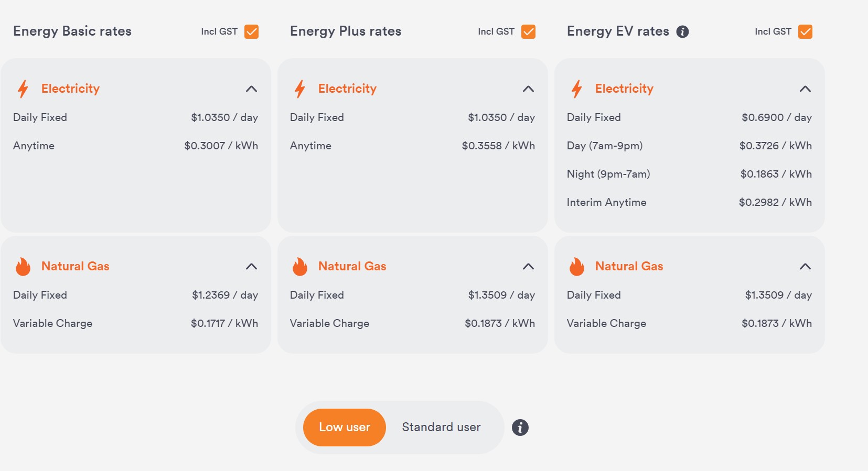Uncheck Incl GST for Energy Basic rates

click(x=252, y=31)
